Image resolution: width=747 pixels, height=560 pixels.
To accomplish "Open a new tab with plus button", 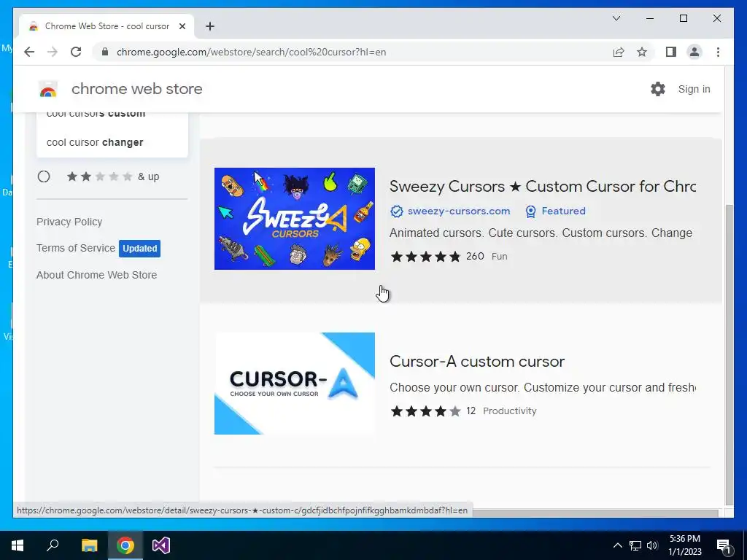I will coord(209,26).
